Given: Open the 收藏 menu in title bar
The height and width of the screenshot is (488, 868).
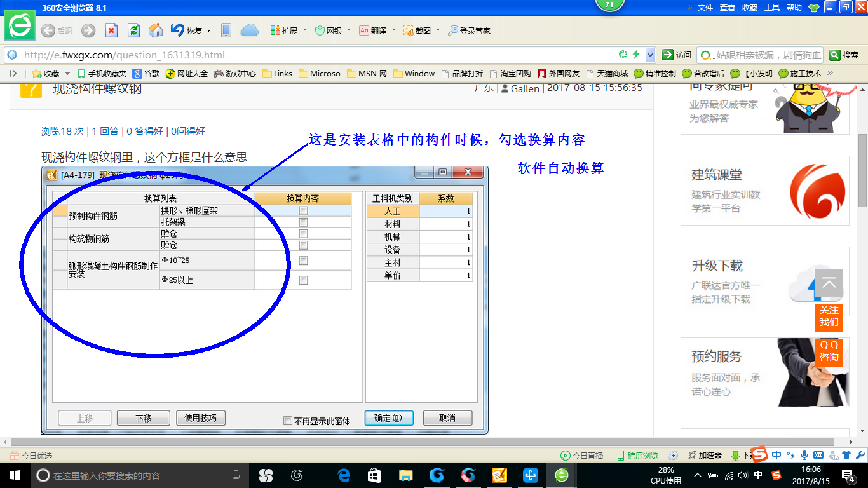Looking at the screenshot, I should (x=750, y=8).
